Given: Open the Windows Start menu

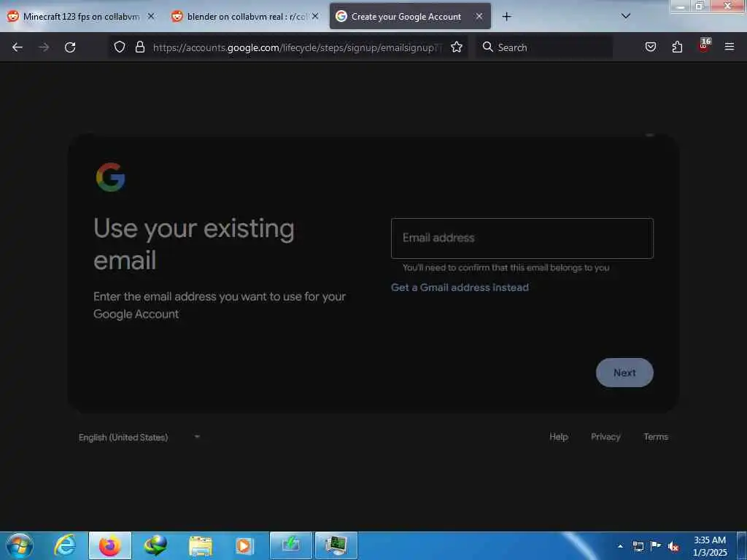Looking at the screenshot, I should click(x=20, y=545).
